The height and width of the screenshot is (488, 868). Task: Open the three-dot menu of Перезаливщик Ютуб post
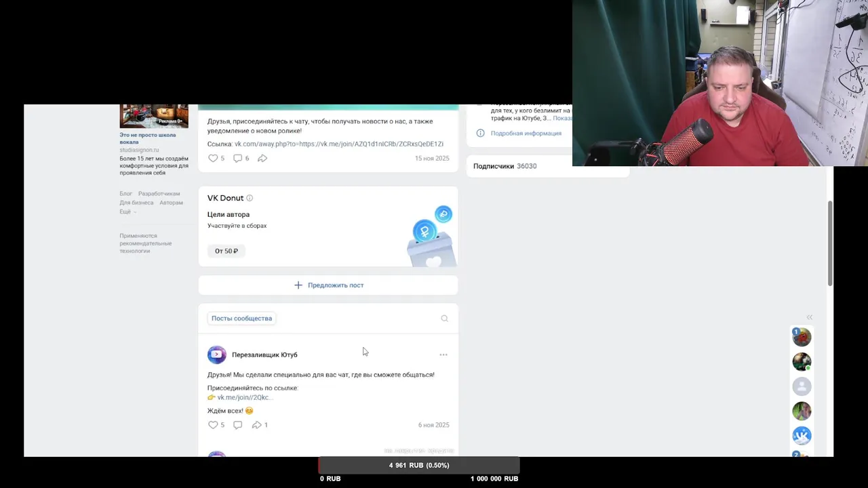click(x=443, y=354)
